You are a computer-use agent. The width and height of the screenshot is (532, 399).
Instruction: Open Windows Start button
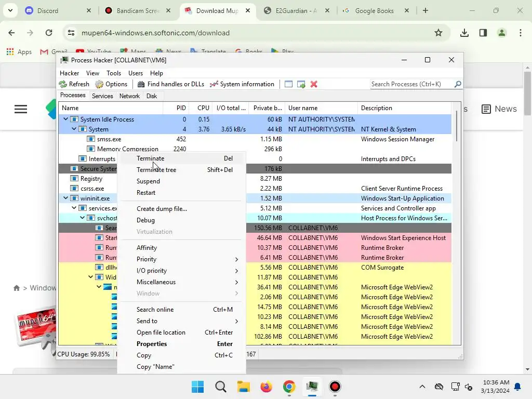point(197,387)
